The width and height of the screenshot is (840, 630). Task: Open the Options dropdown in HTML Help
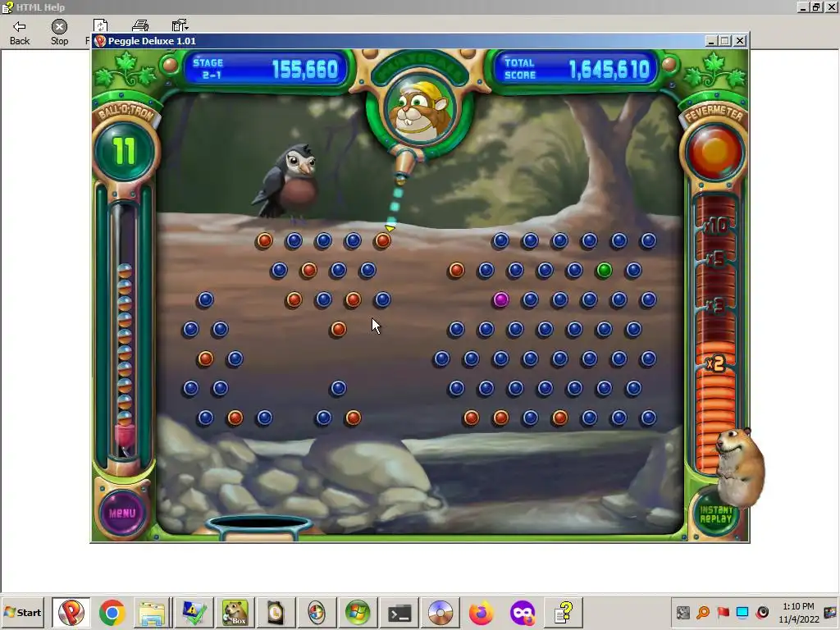(180, 25)
